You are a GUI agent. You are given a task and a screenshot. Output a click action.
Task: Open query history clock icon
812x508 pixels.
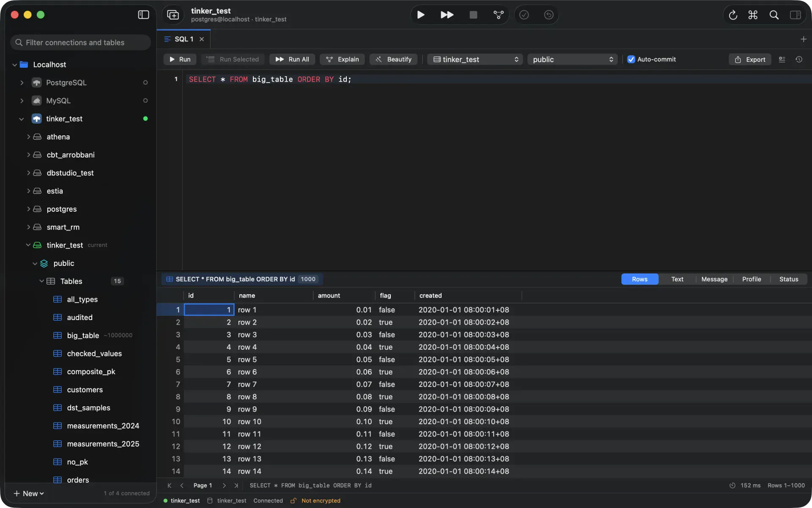pyautogui.click(x=798, y=59)
